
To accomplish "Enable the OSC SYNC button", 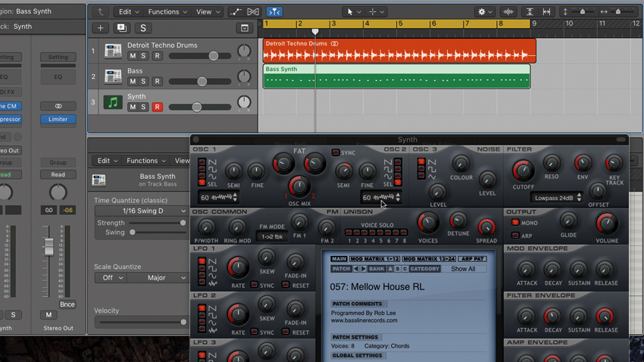I will tap(336, 152).
